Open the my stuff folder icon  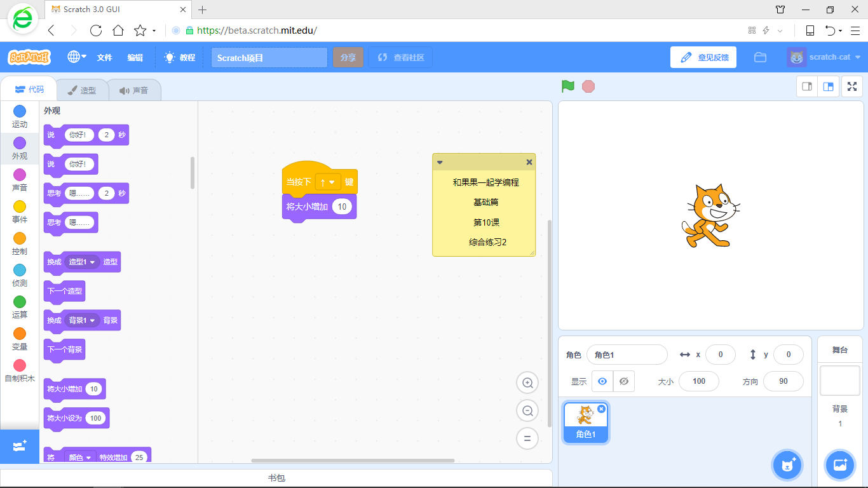coord(760,57)
